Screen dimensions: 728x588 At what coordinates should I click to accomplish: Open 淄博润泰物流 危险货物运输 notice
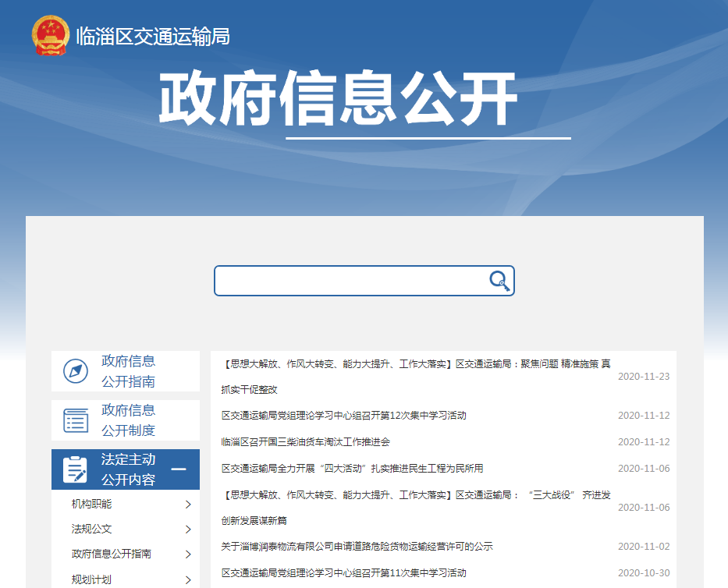point(357,547)
